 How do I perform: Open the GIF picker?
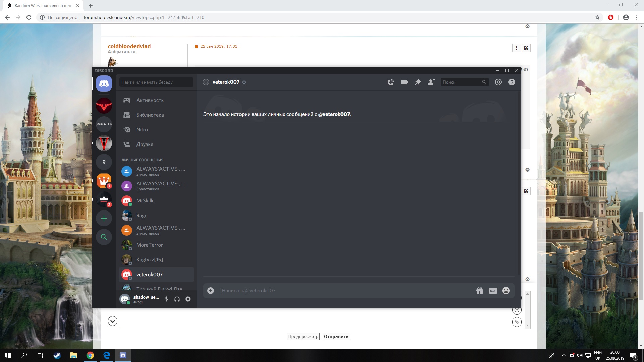tap(493, 291)
